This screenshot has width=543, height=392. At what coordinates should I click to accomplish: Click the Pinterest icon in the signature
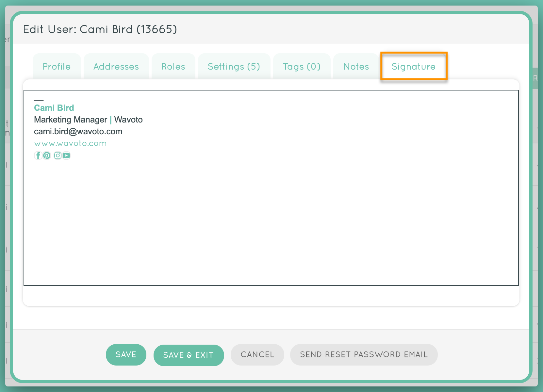pyautogui.click(x=47, y=155)
